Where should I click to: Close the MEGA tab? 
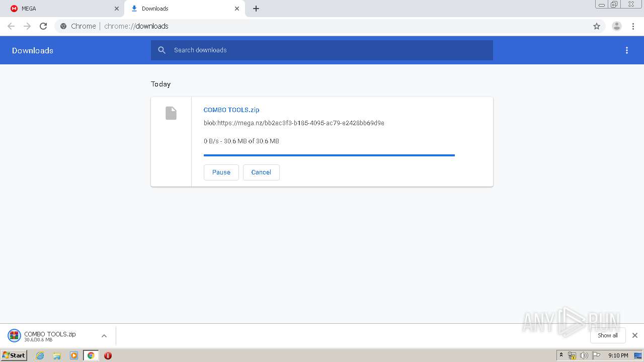click(x=117, y=9)
